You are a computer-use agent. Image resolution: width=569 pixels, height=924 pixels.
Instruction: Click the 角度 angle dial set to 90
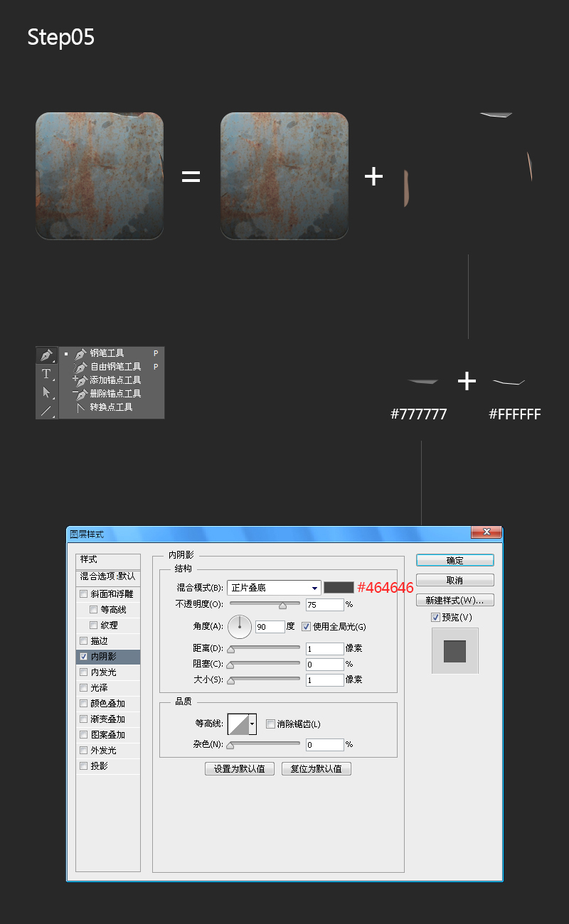click(240, 626)
